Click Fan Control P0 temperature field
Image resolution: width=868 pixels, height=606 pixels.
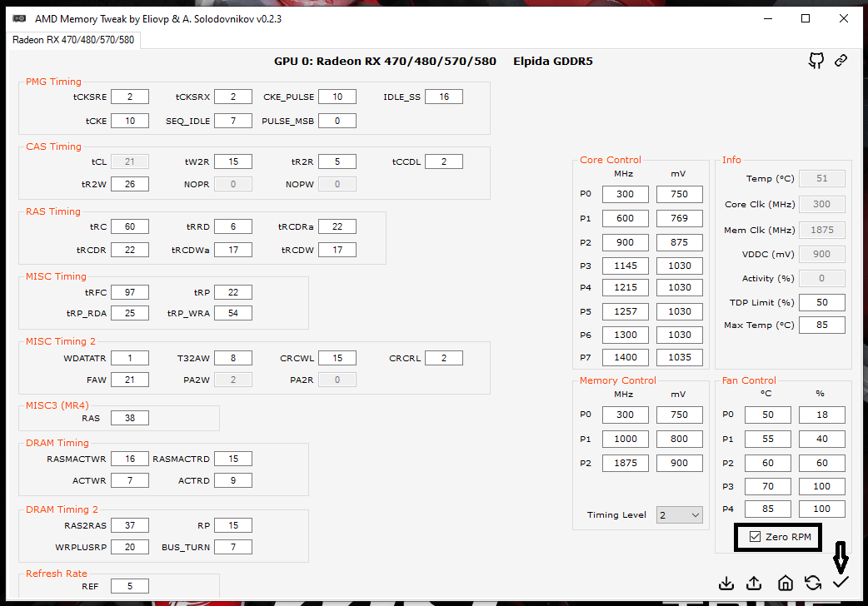[x=768, y=415]
